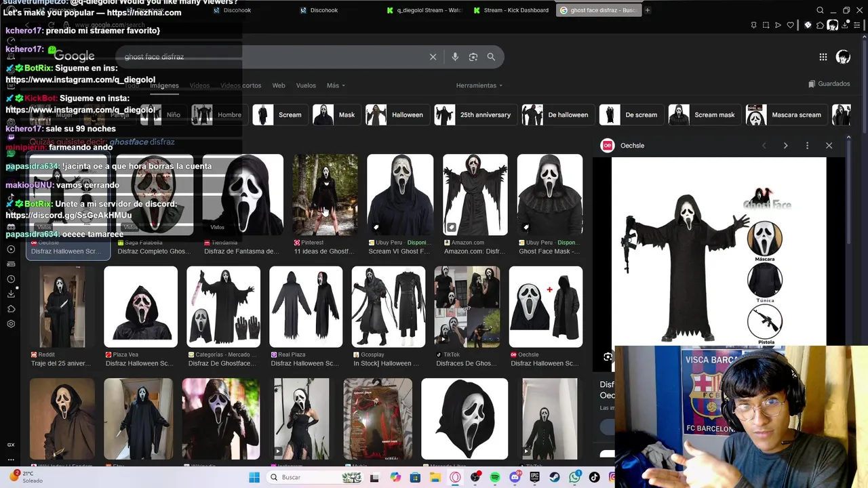Switch to q_diegolol Stream browser tab
The height and width of the screenshot is (488, 868).
point(424,10)
